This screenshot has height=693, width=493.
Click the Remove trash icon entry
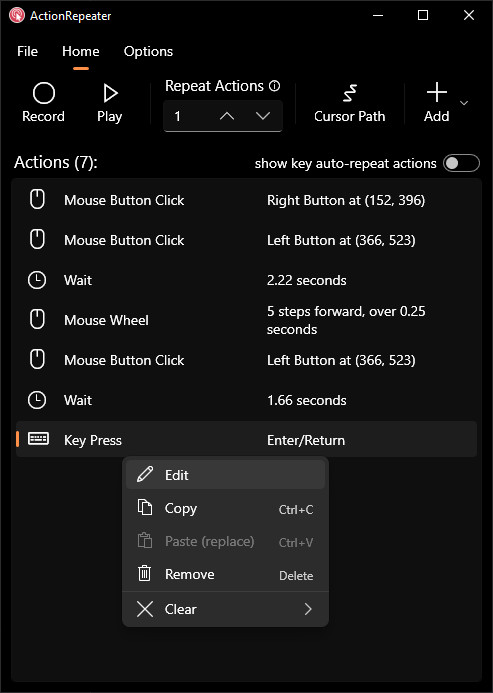pyautogui.click(x=225, y=574)
